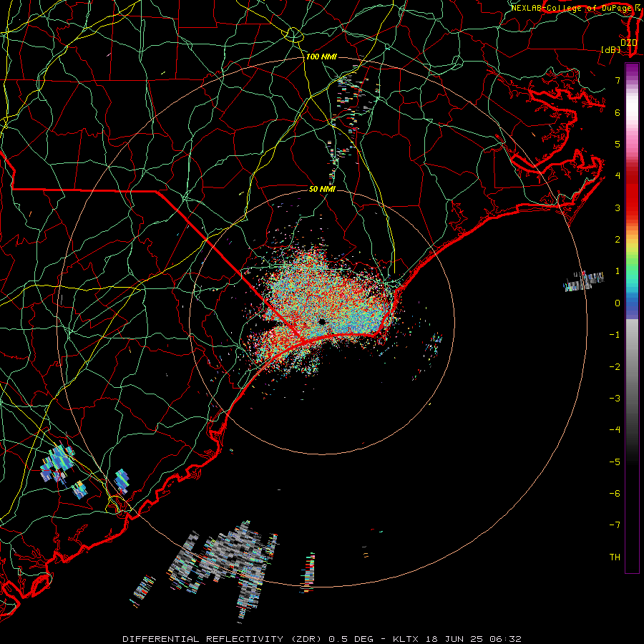Click the 50 NMI range ring label
The image size is (644, 644).
click(322, 189)
